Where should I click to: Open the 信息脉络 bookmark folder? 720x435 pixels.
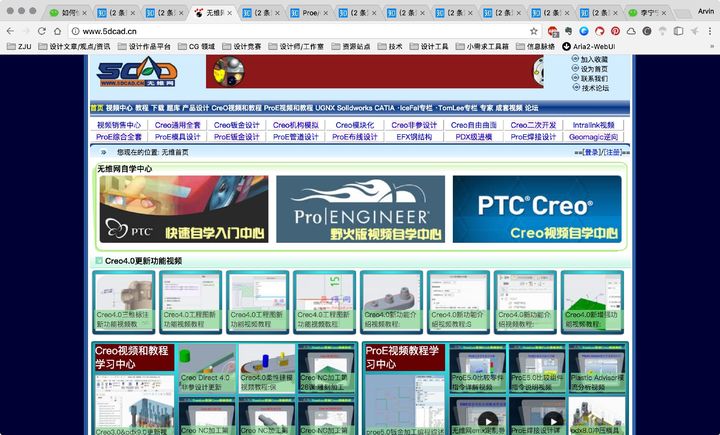535,46
